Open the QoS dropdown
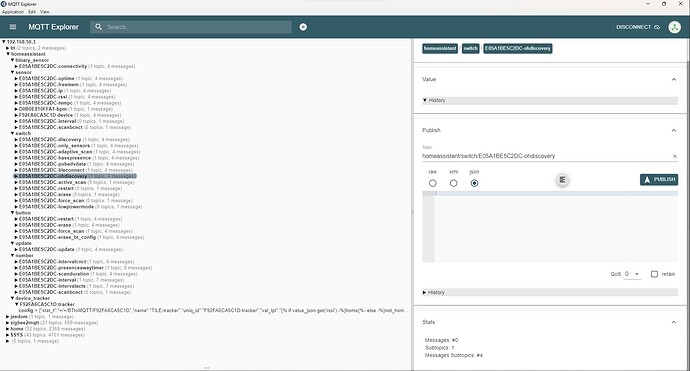The height and width of the screenshot is (371, 690). 632,274
